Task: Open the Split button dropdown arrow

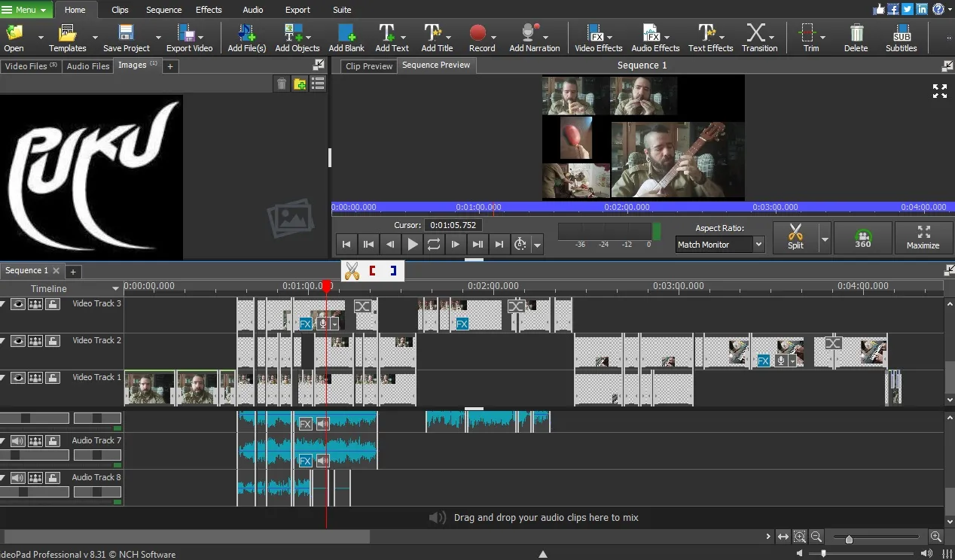Action: click(825, 239)
